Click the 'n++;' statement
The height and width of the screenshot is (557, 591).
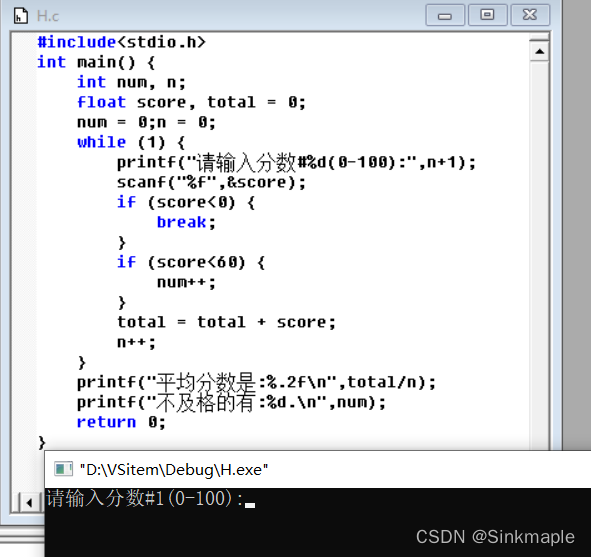136,342
